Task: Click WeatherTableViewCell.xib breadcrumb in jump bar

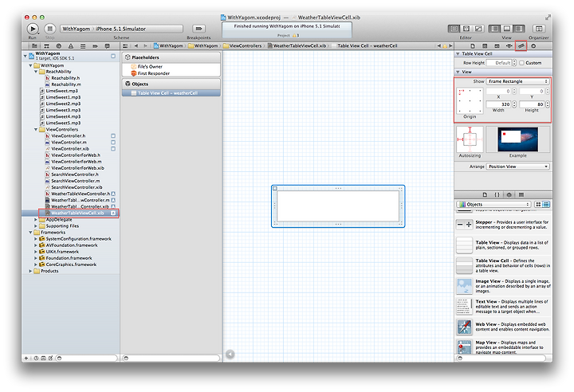Action: [297, 46]
